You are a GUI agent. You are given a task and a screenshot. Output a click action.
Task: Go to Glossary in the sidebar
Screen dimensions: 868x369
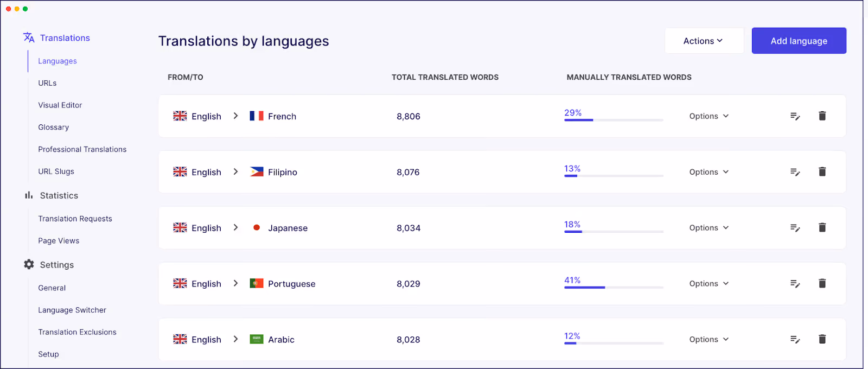(x=54, y=128)
